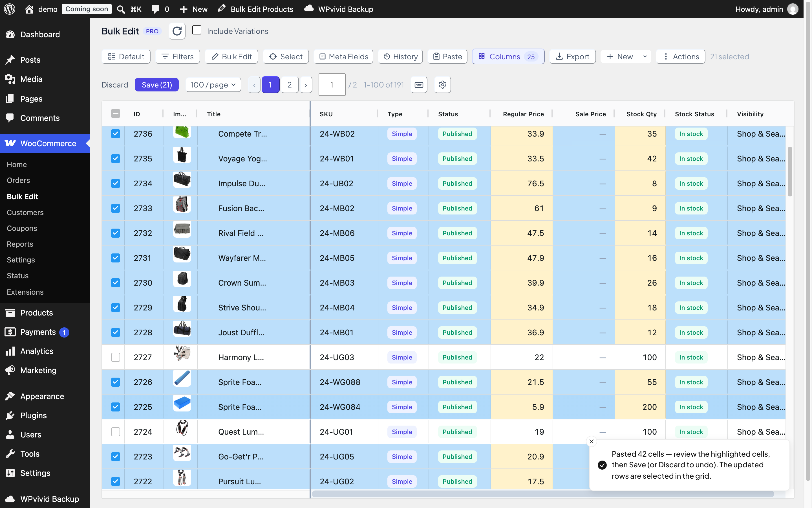Click the Export button

coord(572,56)
